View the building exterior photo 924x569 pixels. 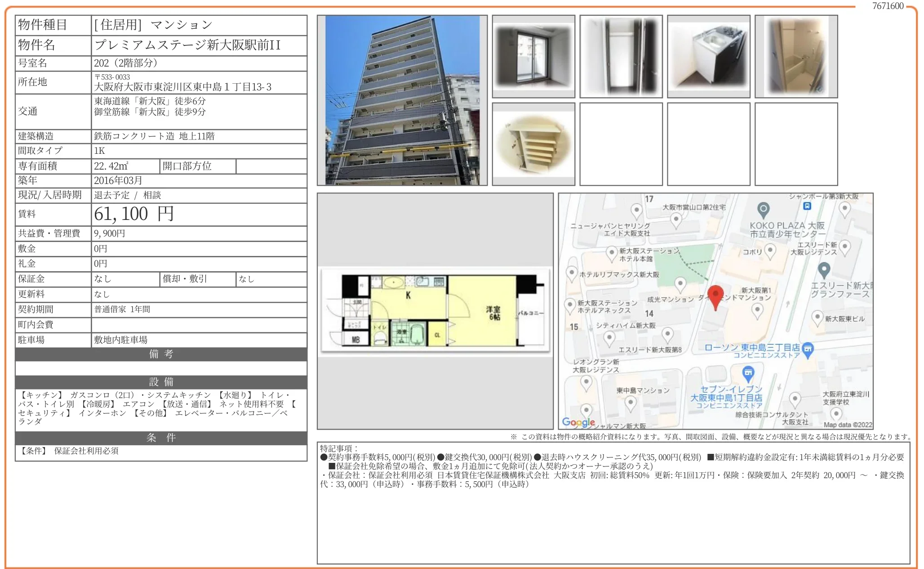[402, 100]
